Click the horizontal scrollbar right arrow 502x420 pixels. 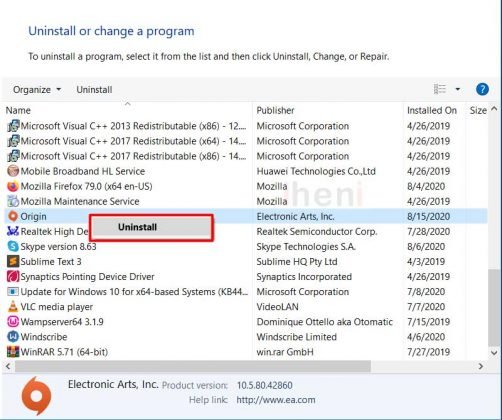(480, 366)
